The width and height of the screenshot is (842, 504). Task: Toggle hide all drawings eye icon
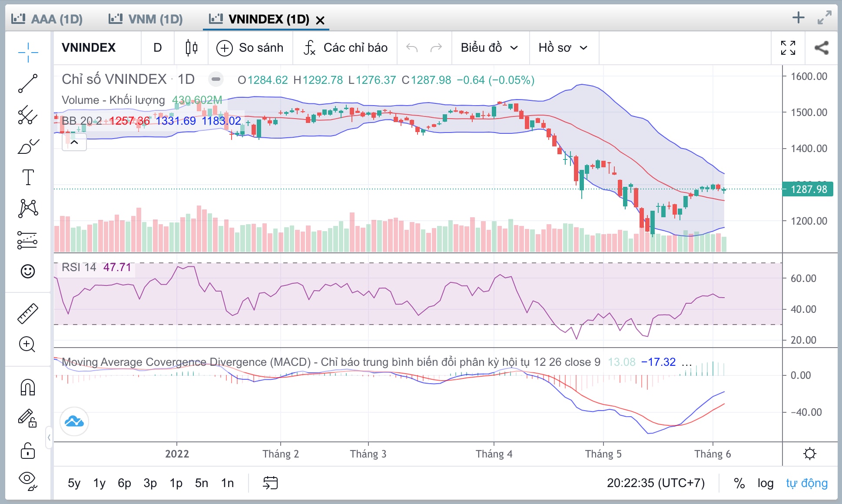coord(28,481)
